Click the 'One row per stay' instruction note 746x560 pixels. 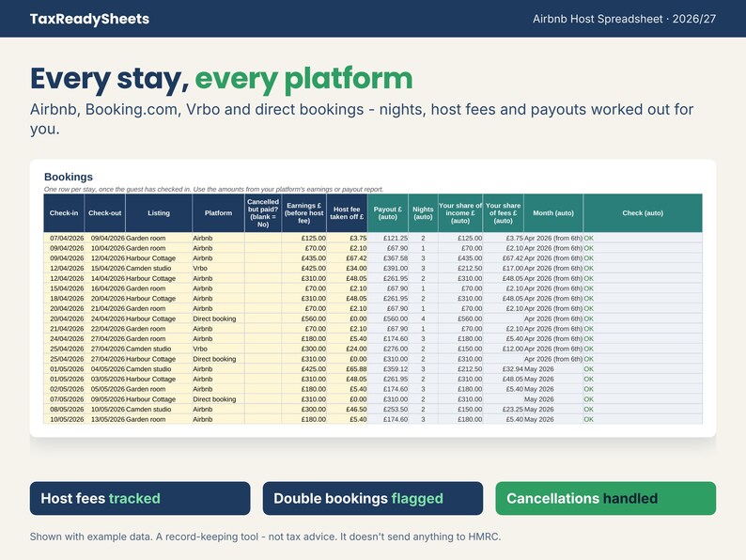coord(213,190)
